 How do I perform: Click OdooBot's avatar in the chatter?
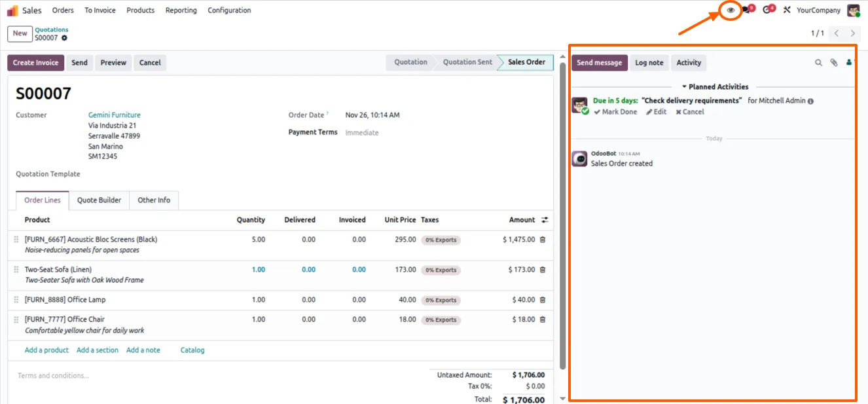point(579,158)
